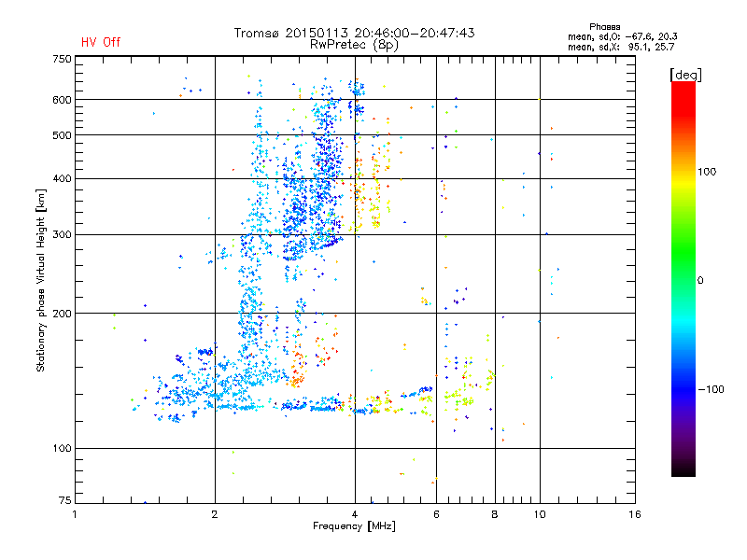747x560 pixels.
Task: Select the 'Tromsø 20150113 20:46:00-20:47:43' title
Action: click(354, 33)
